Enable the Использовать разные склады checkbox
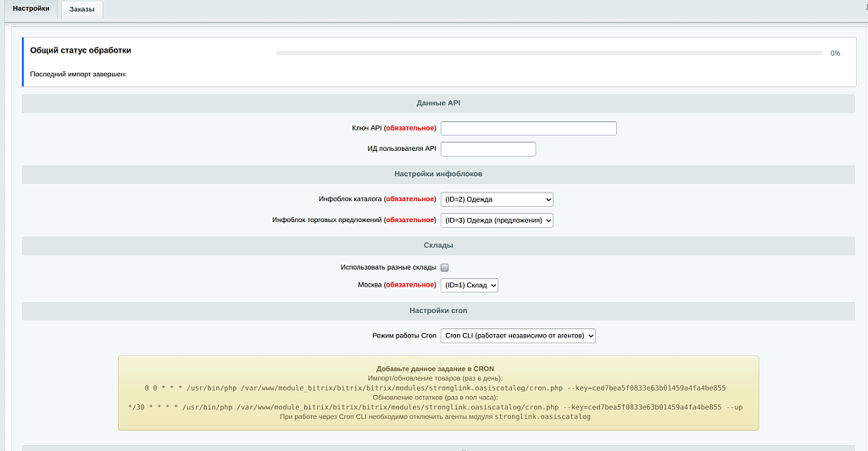 click(x=445, y=267)
